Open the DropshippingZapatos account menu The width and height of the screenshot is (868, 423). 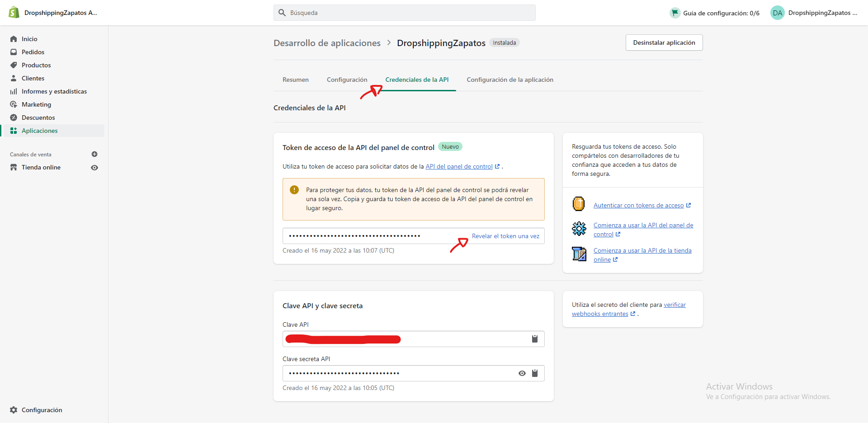pyautogui.click(x=814, y=13)
